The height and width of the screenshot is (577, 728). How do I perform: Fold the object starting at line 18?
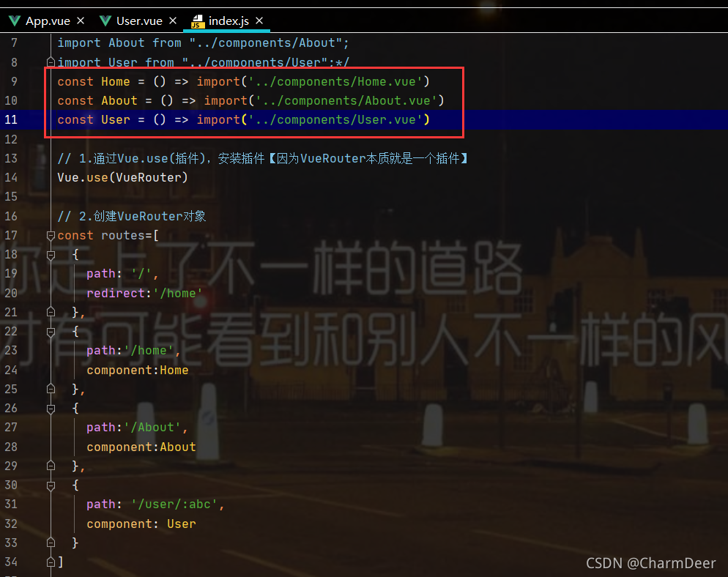coord(51,254)
